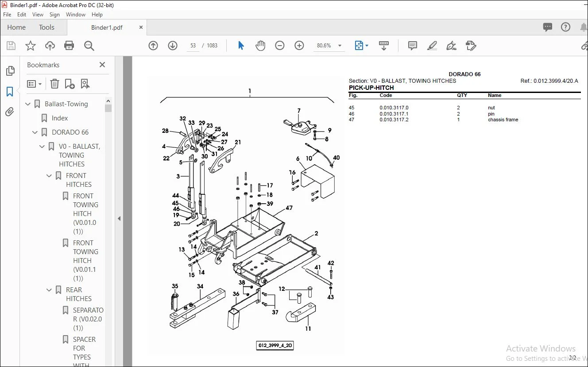Image resolution: width=588 pixels, height=367 pixels.
Task: Open the Edit menu
Action: pos(22,15)
